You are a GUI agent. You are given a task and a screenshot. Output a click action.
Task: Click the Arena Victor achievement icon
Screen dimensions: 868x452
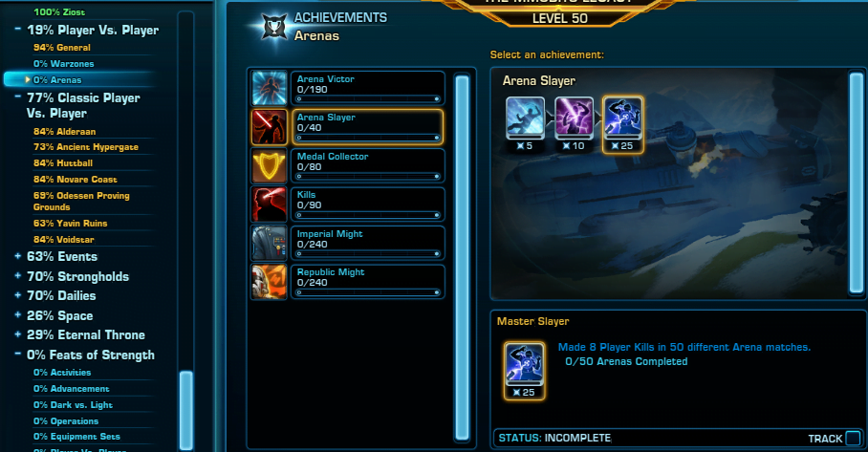point(269,88)
